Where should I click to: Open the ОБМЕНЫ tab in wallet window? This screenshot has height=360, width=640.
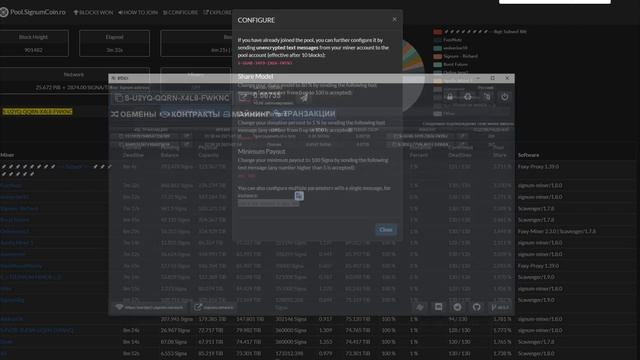click(x=133, y=114)
